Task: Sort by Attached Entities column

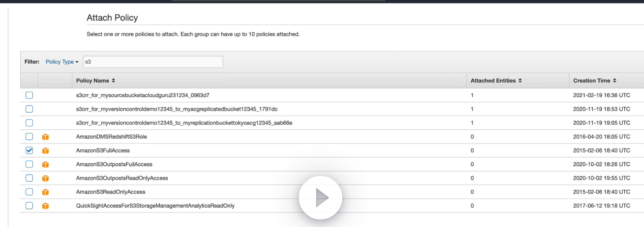Action: pyautogui.click(x=496, y=80)
